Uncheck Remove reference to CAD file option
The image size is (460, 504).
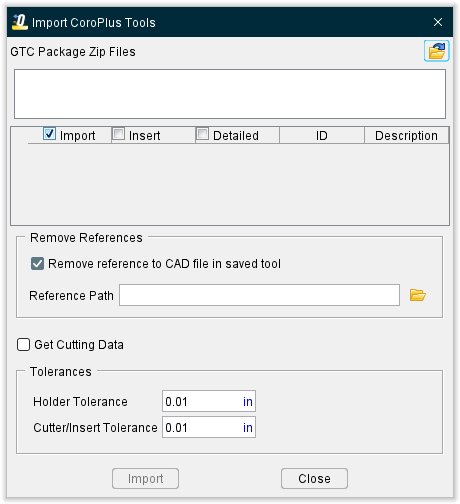tap(37, 264)
